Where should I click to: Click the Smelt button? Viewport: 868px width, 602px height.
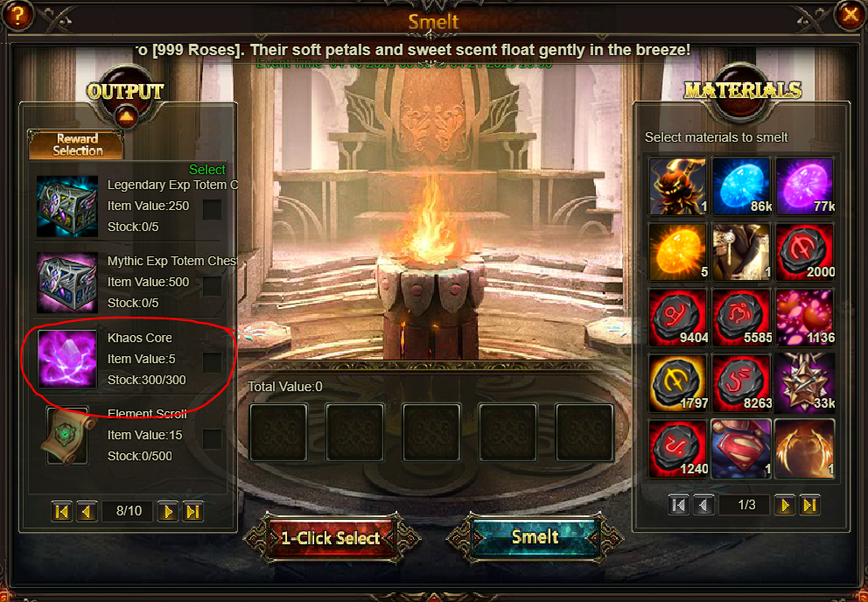535,536
